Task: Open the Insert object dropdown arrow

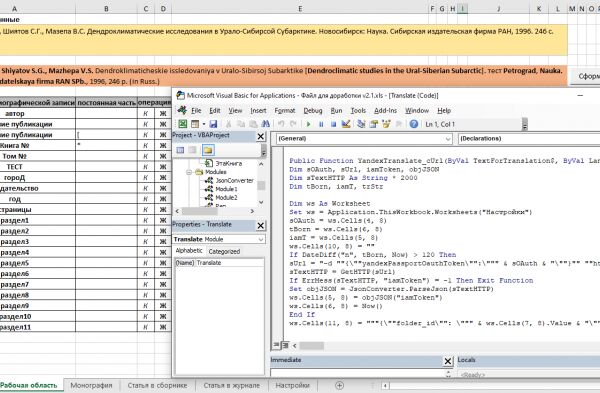Action: click(204, 124)
